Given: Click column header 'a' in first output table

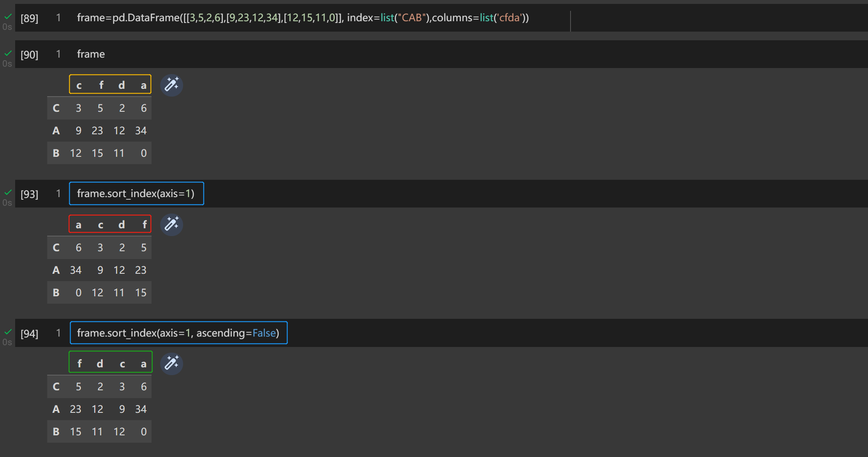Looking at the screenshot, I should click(143, 85).
